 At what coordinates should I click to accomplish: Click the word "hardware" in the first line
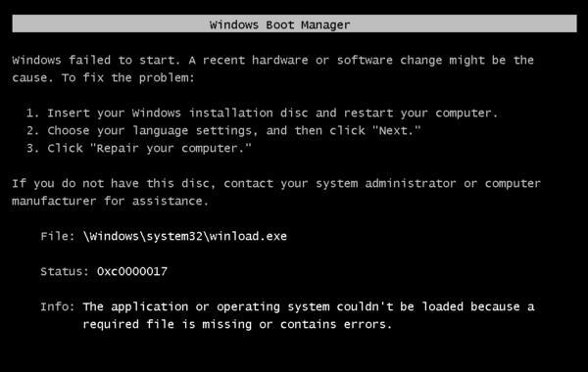[x=279, y=60]
